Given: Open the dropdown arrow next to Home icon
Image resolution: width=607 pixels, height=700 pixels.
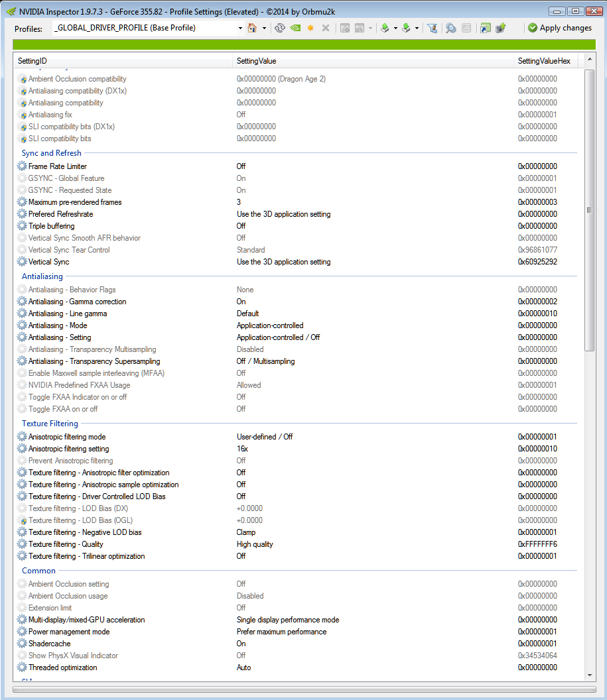Looking at the screenshot, I should (264, 28).
